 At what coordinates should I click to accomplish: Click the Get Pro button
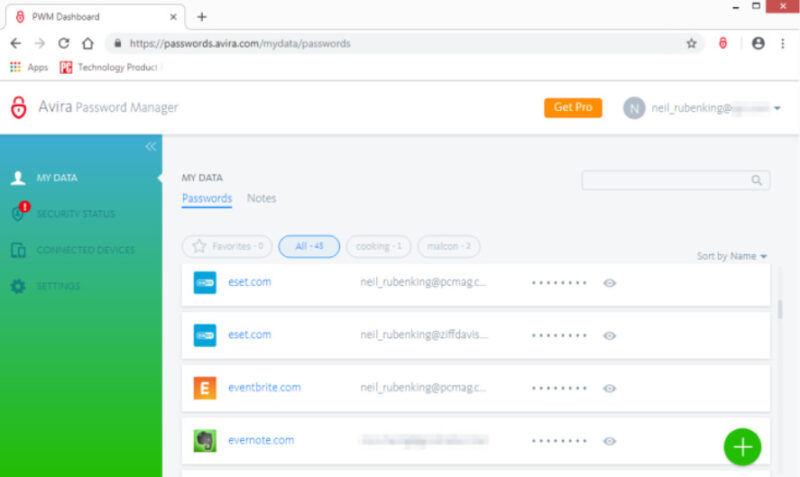click(573, 108)
